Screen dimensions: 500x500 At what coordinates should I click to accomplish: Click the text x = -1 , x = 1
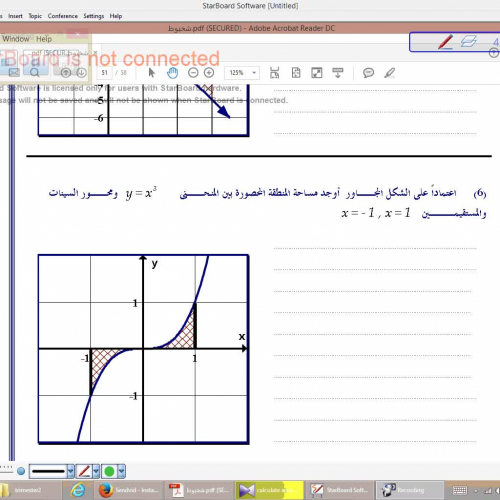coord(376,213)
